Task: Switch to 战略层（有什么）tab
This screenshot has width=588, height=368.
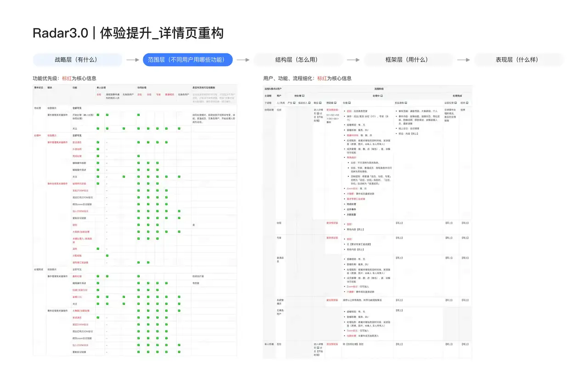Action: point(77,60)
